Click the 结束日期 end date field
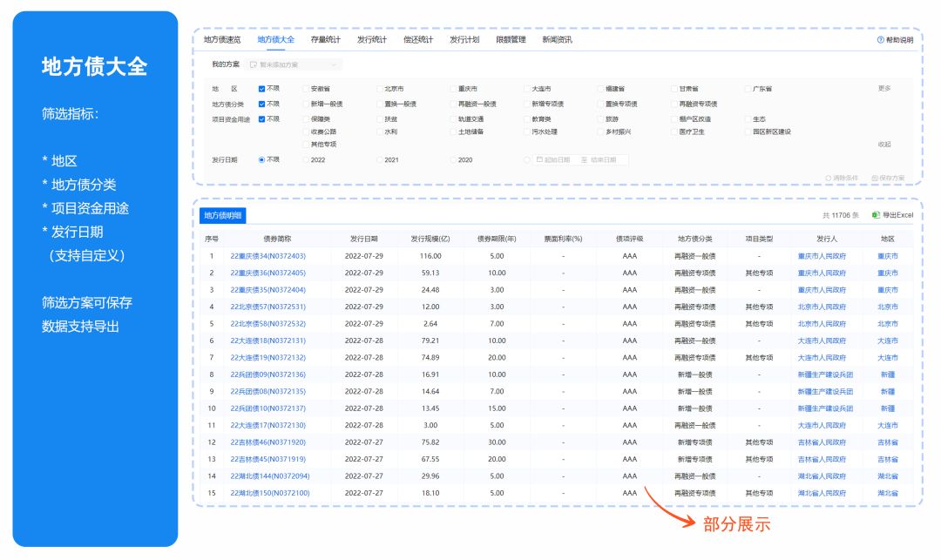This screenshot has width=941, height=560. 603,160
